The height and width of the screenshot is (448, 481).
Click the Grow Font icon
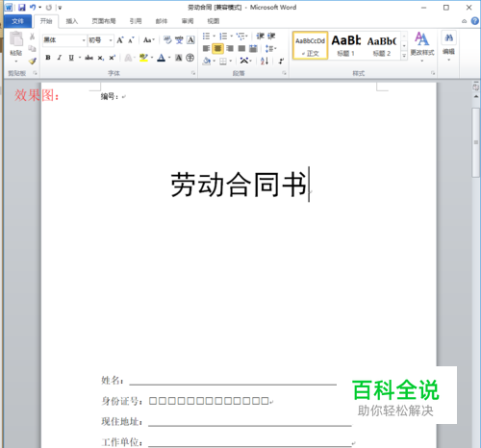pos(120,40)
